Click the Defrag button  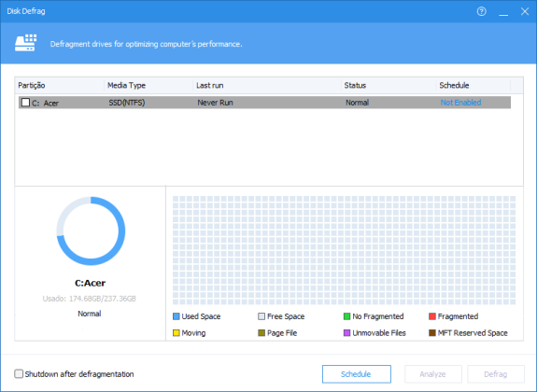pos(496,374)
